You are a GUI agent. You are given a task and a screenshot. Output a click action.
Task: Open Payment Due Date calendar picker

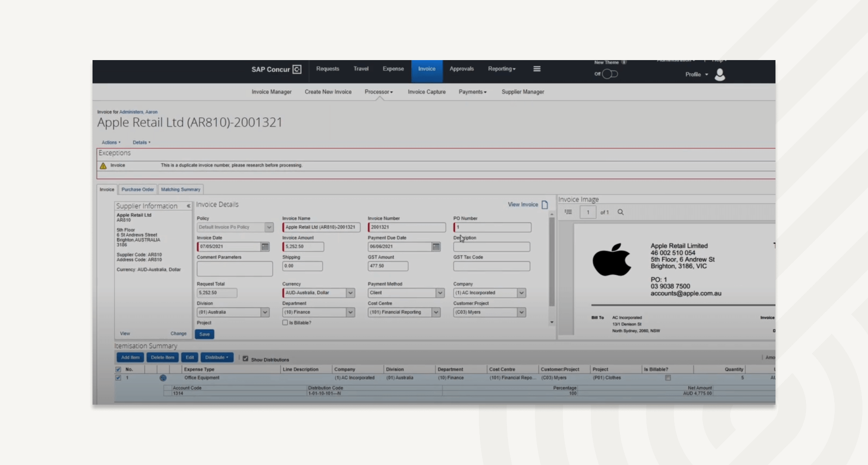436,247
